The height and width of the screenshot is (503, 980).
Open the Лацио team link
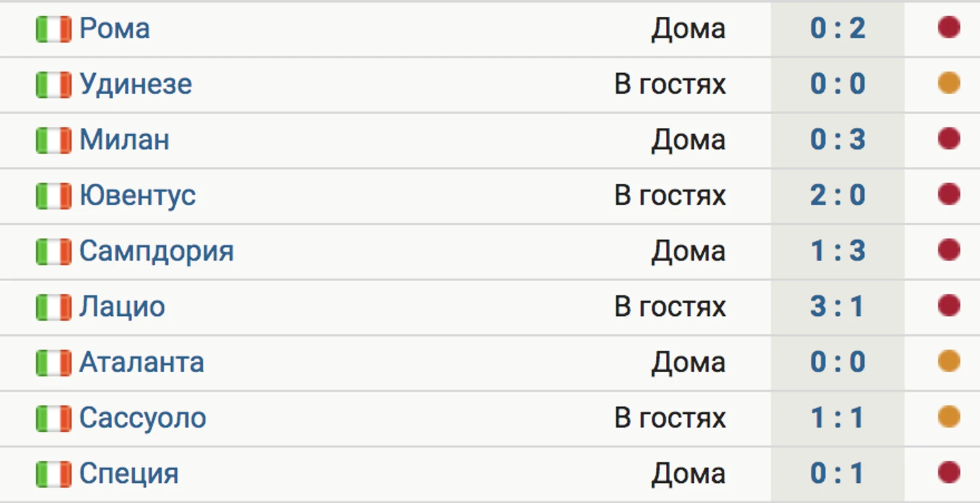pos(122,307)
